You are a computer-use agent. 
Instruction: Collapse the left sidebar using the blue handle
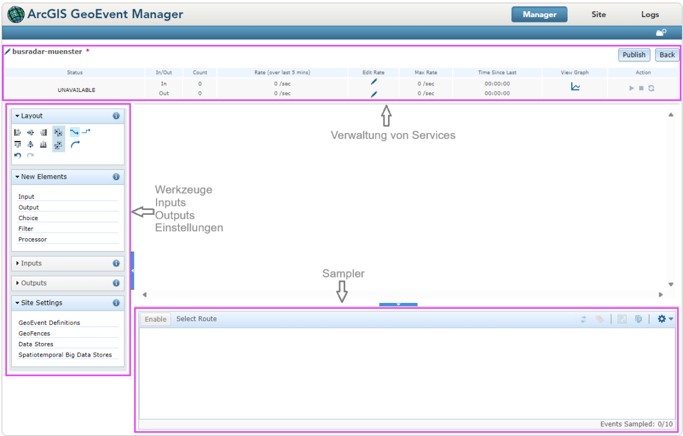(132, 270)
